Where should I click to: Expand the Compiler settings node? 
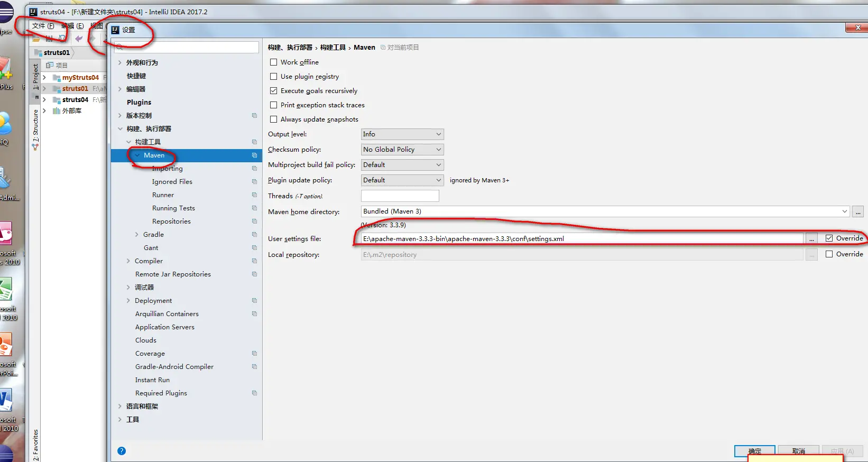click(128, 261)
